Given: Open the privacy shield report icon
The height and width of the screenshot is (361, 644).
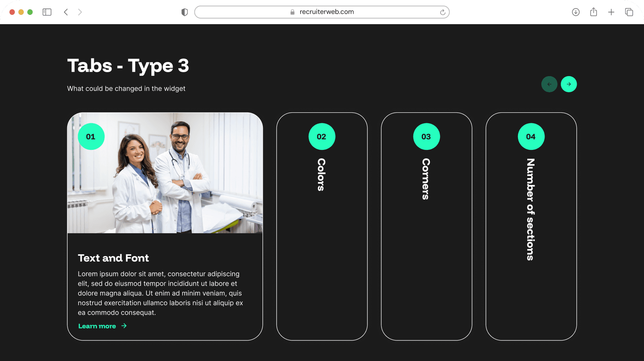Looking at the screenshot, I should point(185,12).
